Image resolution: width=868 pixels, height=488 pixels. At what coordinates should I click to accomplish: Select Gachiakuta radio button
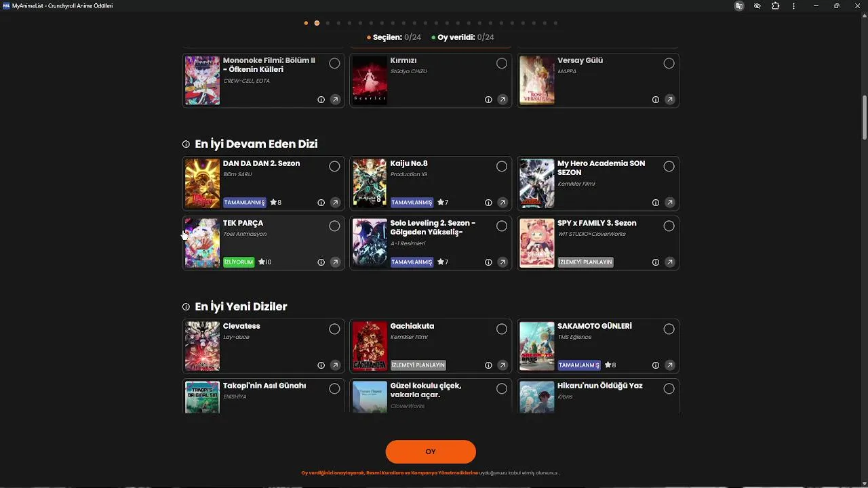pos(502,329)
